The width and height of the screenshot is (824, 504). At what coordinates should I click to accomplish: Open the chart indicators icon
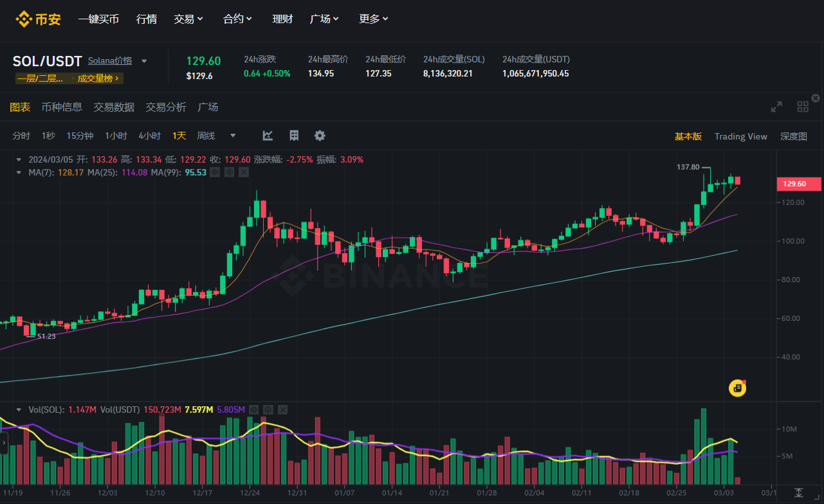coord(268,136)
